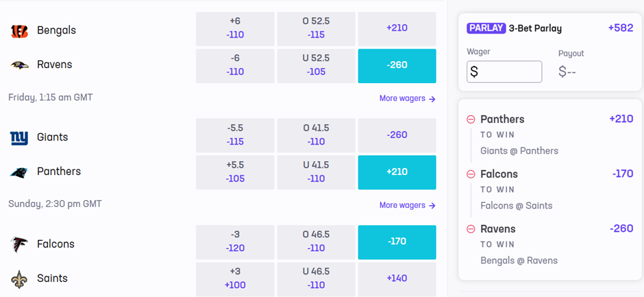Viewport: 644px width, 297px height.
Task: Deselect Panthers +210 moneyline
Action: 397,172
